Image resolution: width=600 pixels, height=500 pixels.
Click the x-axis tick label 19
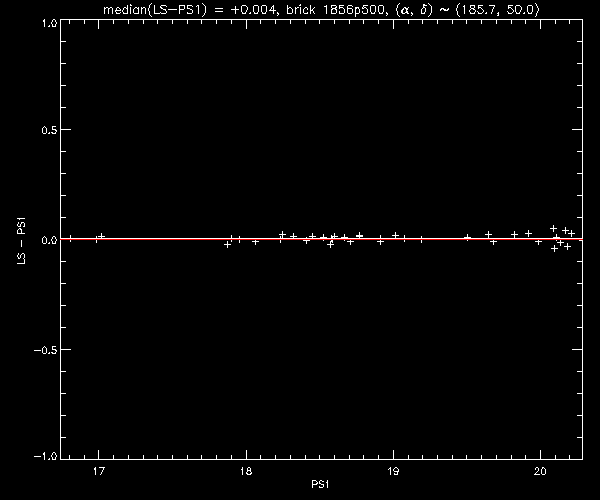pyautogui.click(x=393, y=471)
